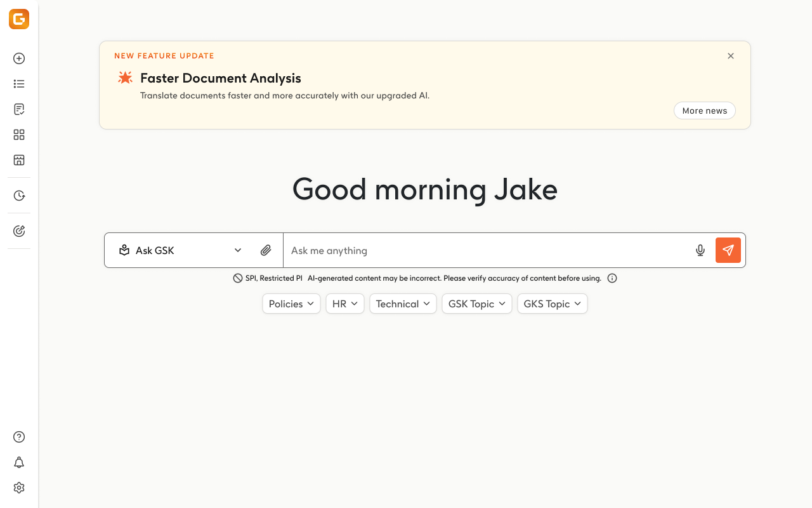The width and height of the screenshot is (812, 508).
Task: Attach a file with paperclip icon
Action: tap(266, 250)
